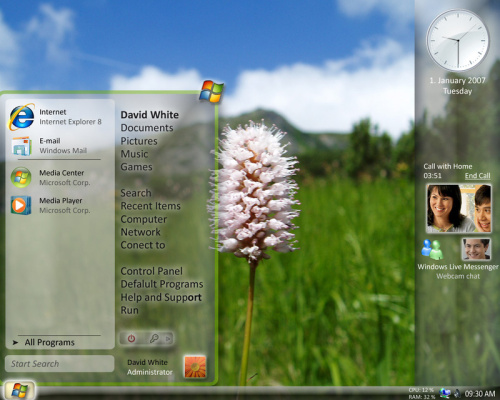Screen dimensions: 500x400
Task: Open Defalult Programs entry
Action: point(162,284)
